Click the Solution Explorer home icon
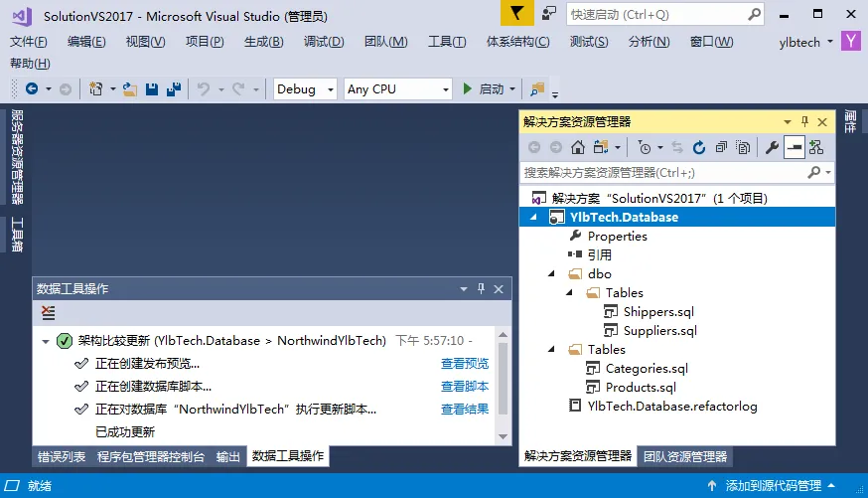The height and width of the screenshot is (498, 868). (x=578, y=147)
